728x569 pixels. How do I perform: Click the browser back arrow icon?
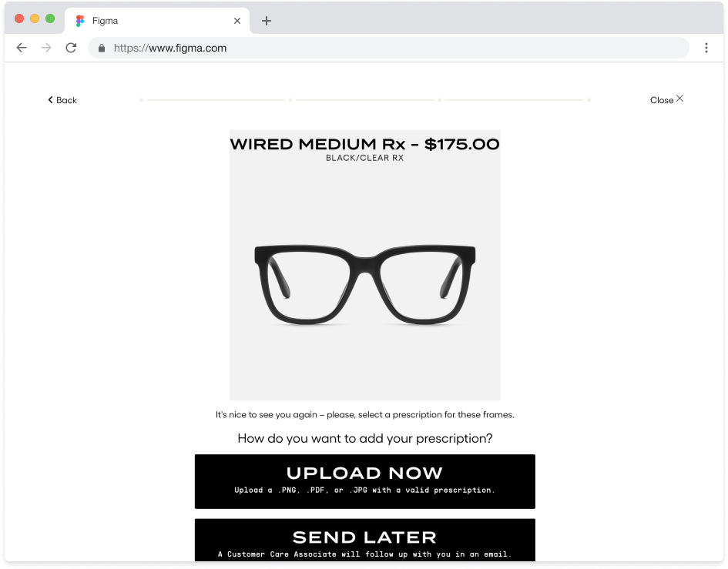(x=22, y=48)
